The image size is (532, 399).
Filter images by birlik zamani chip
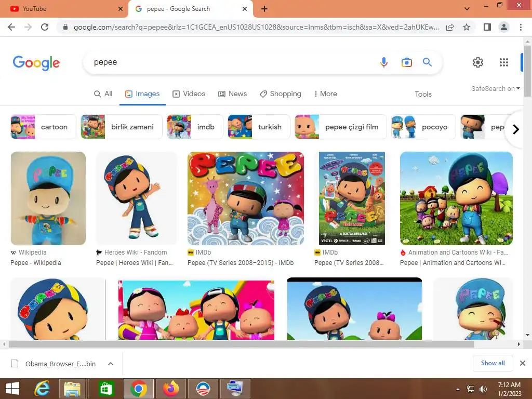click(122, 127)
